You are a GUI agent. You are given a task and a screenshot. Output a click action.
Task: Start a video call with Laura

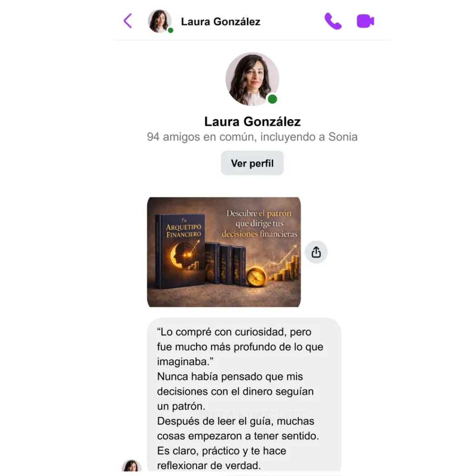coord(365,21)
